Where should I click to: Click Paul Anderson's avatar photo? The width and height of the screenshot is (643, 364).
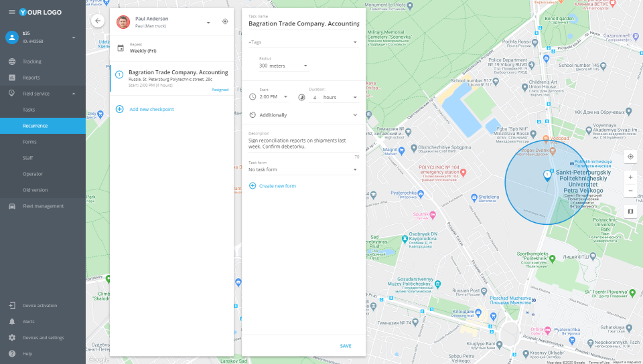[x=123, y=21]
